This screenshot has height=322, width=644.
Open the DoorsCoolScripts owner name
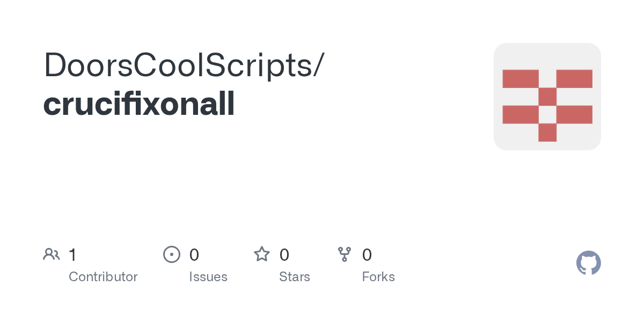[x=178, y=65]
